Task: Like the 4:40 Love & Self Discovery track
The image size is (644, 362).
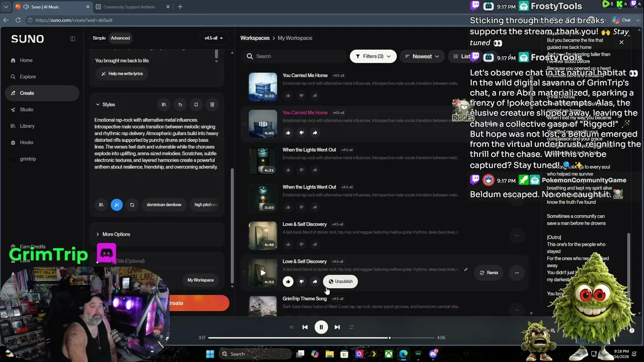Action: (x=288, y=244)
